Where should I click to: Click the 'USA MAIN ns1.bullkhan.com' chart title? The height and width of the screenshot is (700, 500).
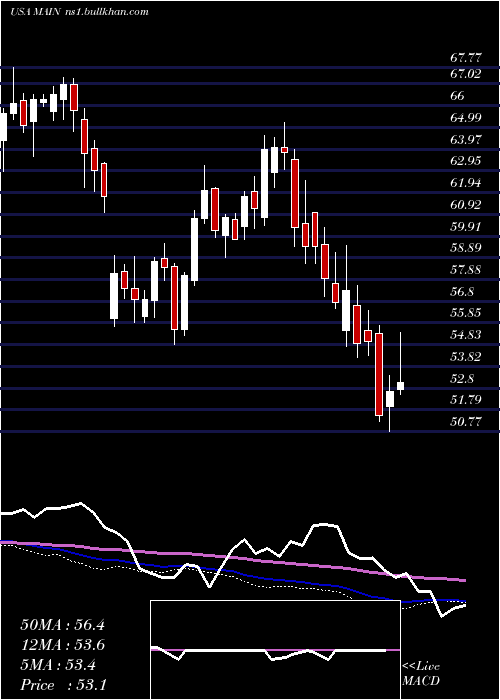(x=79, y=12)
